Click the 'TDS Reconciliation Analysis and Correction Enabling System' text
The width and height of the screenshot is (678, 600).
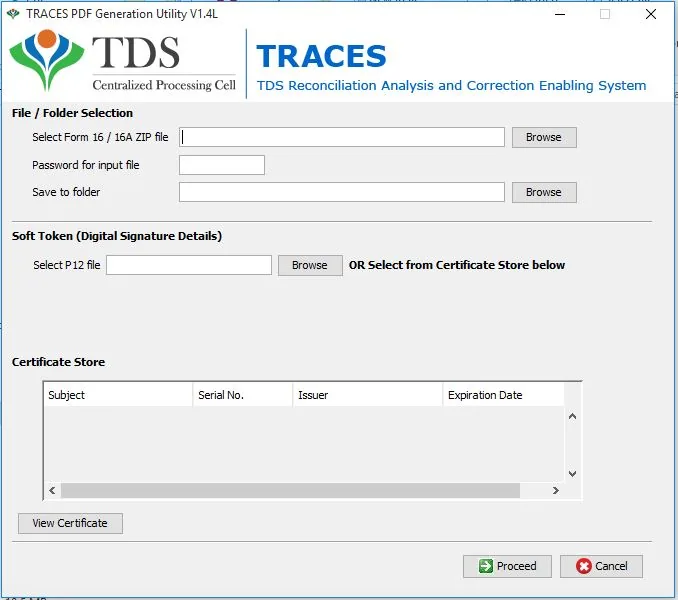[x=451, y=86]
